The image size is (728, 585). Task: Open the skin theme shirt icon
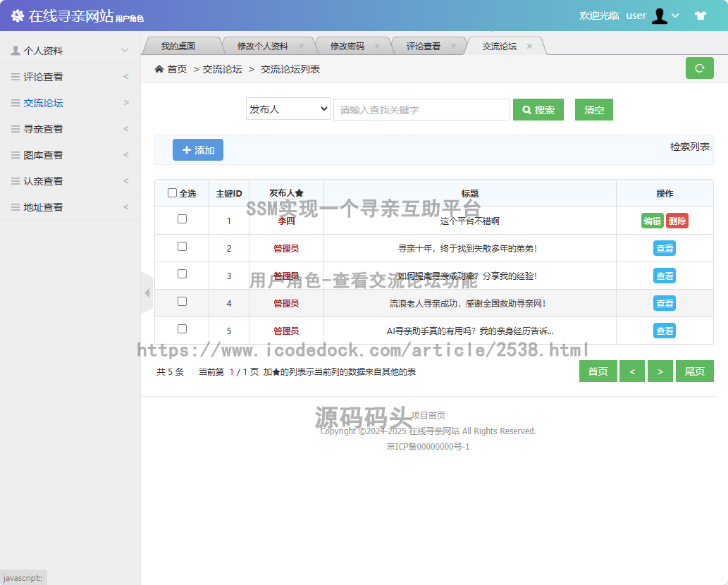pyautogui.click(x=701, y=16)
